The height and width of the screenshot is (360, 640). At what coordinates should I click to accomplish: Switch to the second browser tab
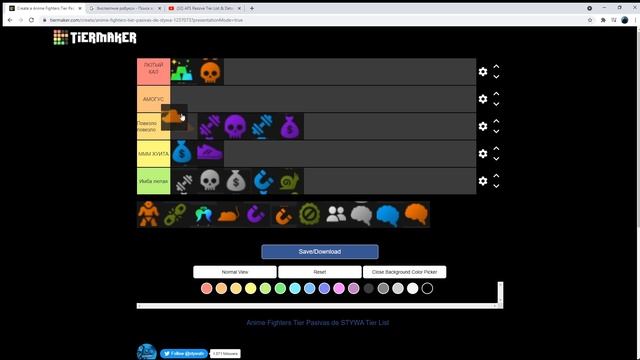coord(125,8)
